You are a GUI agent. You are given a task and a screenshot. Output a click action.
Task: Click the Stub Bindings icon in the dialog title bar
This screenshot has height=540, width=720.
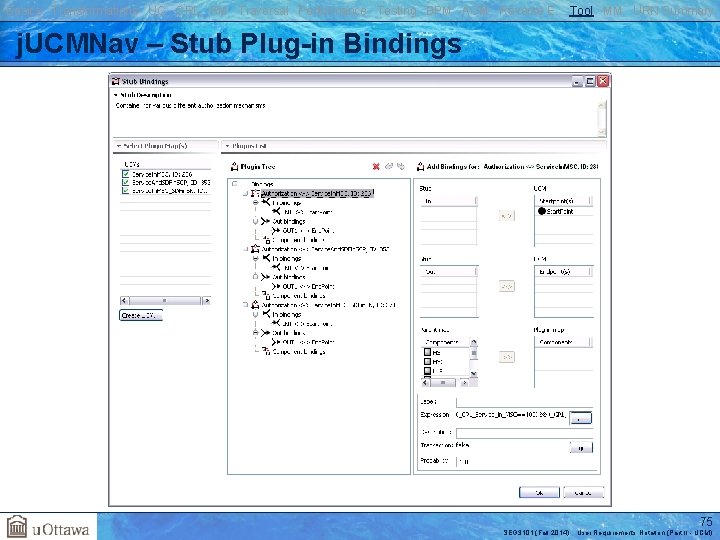pos(116,81)
